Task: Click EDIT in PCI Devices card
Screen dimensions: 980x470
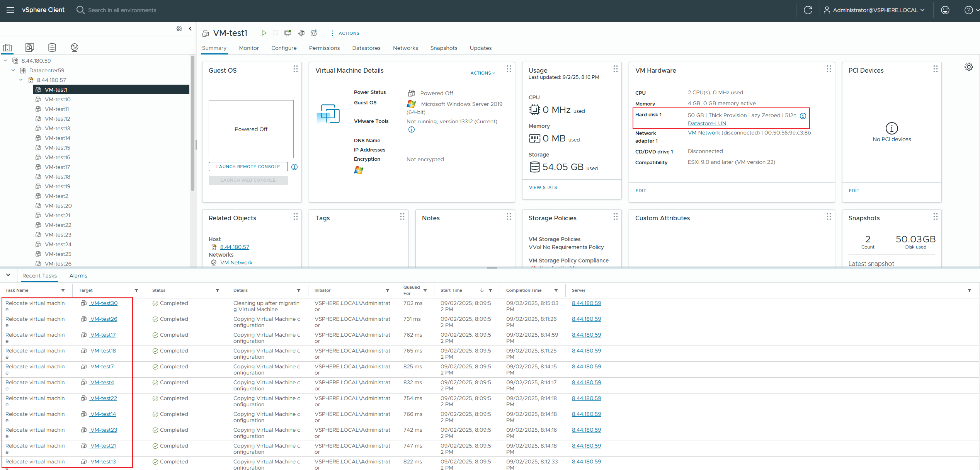Action: click(x=854, y=191)
